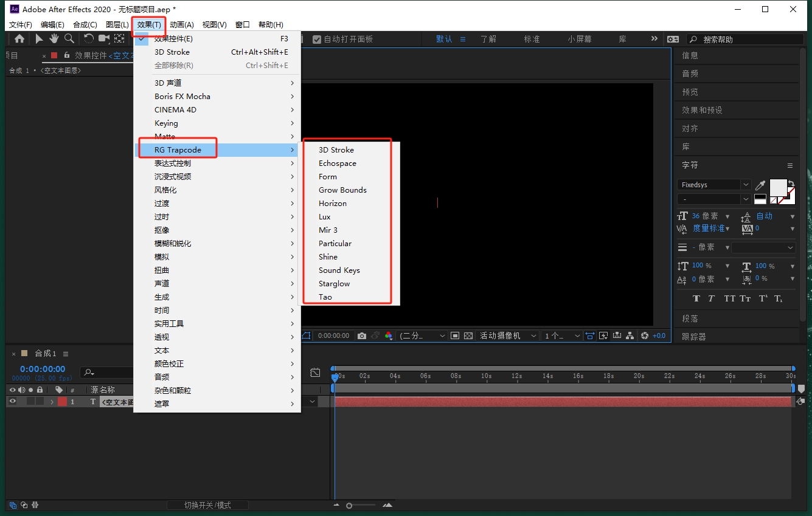Apply Small Caps style

(x=745, y=298)
